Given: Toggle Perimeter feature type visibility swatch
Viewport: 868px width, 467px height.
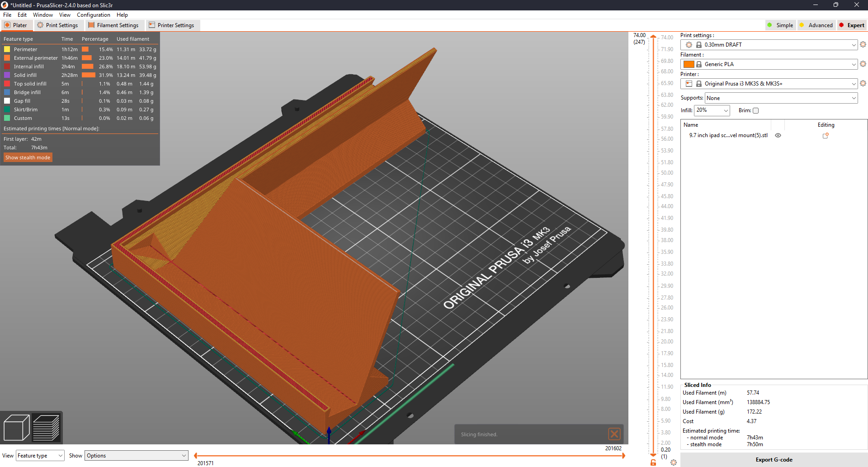Looking at the screenshot, I should tap(7, 49).
